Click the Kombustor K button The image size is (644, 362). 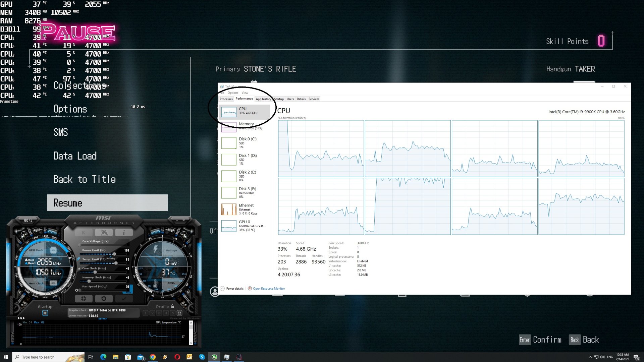click(x=84, y=232)
